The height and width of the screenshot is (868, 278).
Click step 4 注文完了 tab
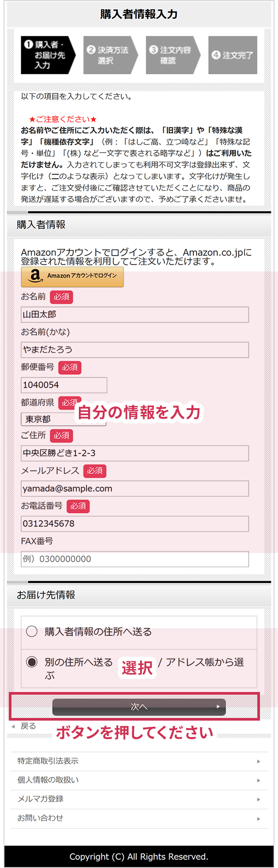[233, 55]
